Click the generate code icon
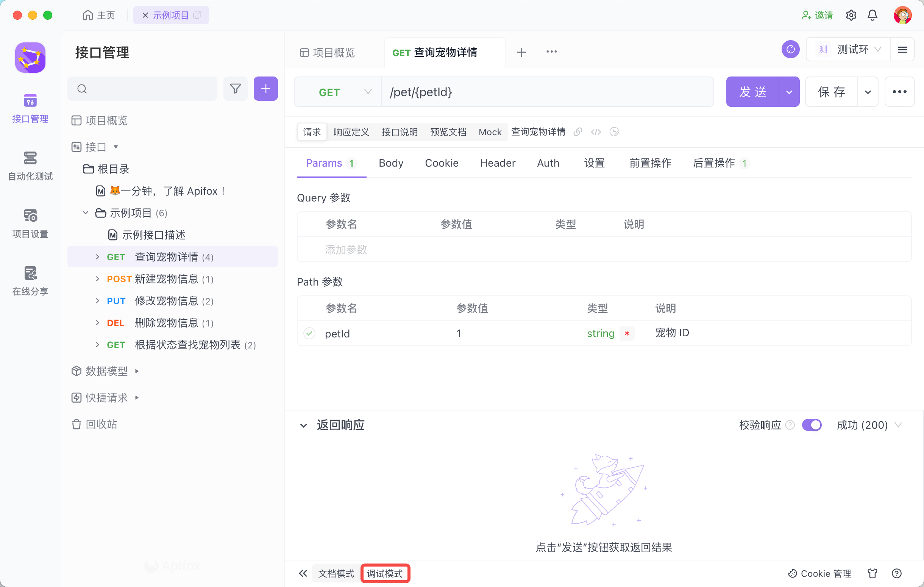 (x=596, y=132)
